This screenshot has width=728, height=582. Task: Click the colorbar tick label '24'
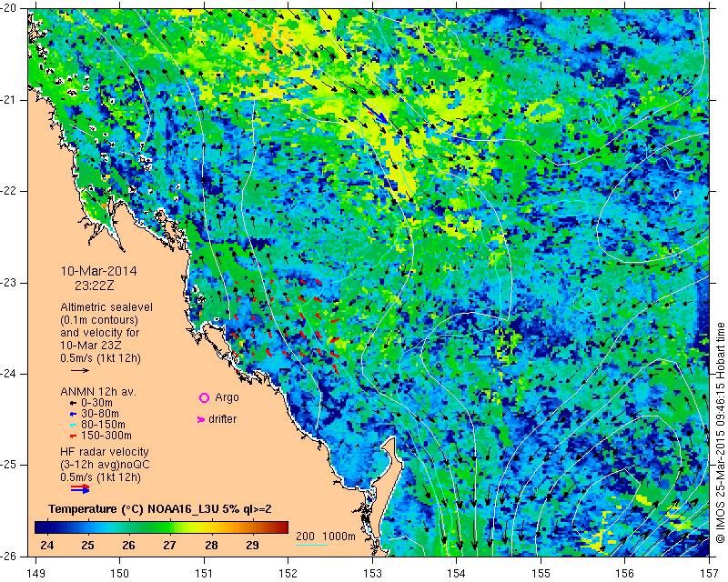pos(47,545)
